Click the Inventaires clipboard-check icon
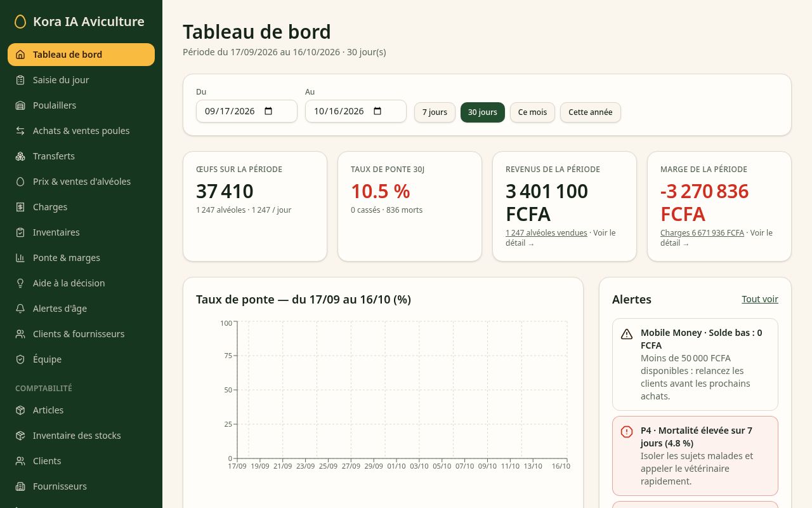812x508 pixels. click(x=20, y=232)
